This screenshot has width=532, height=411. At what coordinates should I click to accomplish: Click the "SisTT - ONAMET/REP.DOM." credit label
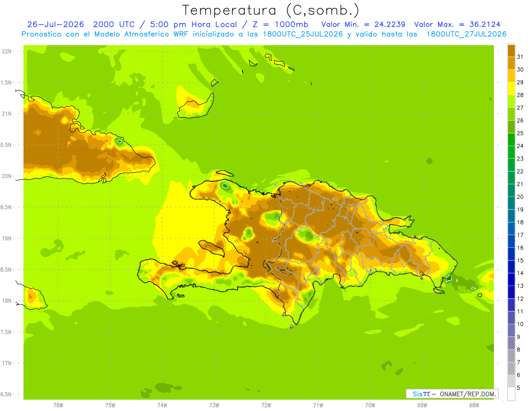(x=452, y=394)
